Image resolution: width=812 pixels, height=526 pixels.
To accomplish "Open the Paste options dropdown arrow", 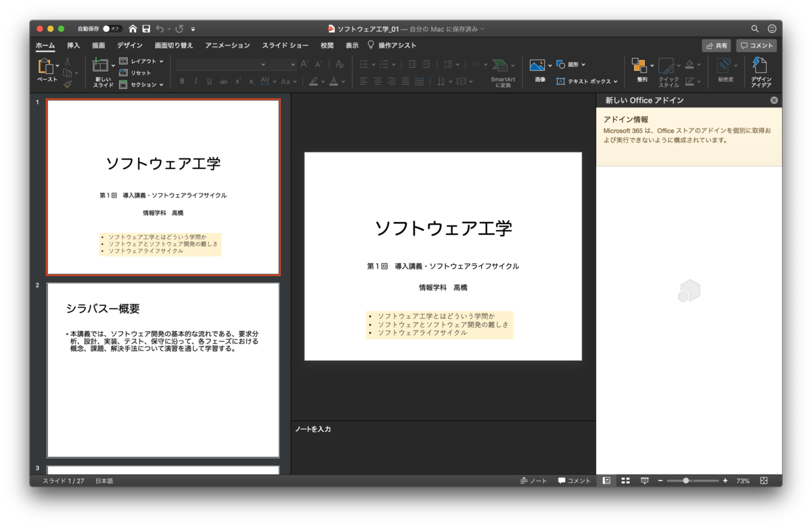I will 58,66.
